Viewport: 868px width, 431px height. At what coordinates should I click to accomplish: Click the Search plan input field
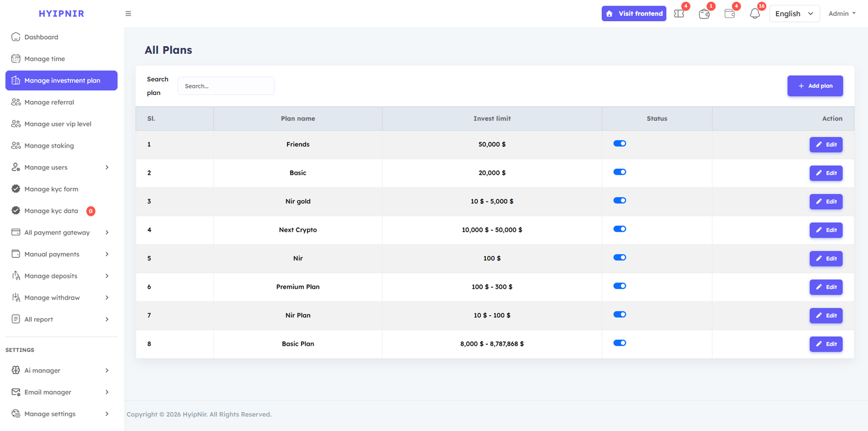point(226,86)
